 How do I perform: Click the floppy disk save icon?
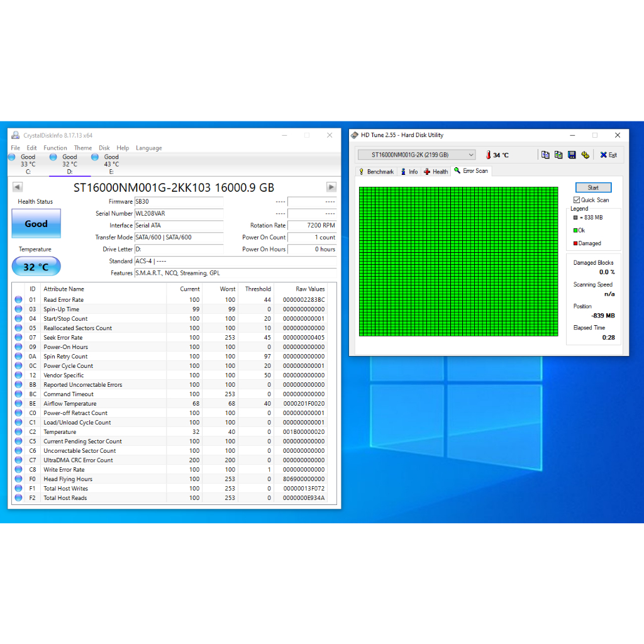click(x=572, y=155)
